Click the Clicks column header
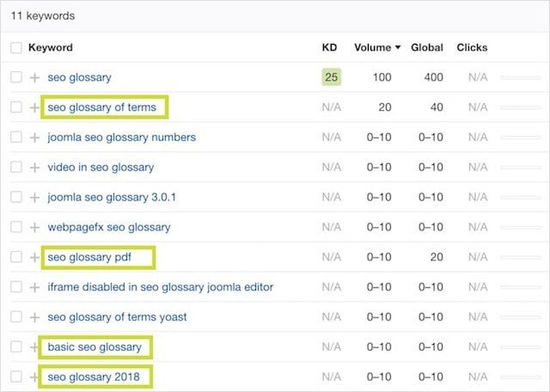The image size is (550, 392). [472, 48]
